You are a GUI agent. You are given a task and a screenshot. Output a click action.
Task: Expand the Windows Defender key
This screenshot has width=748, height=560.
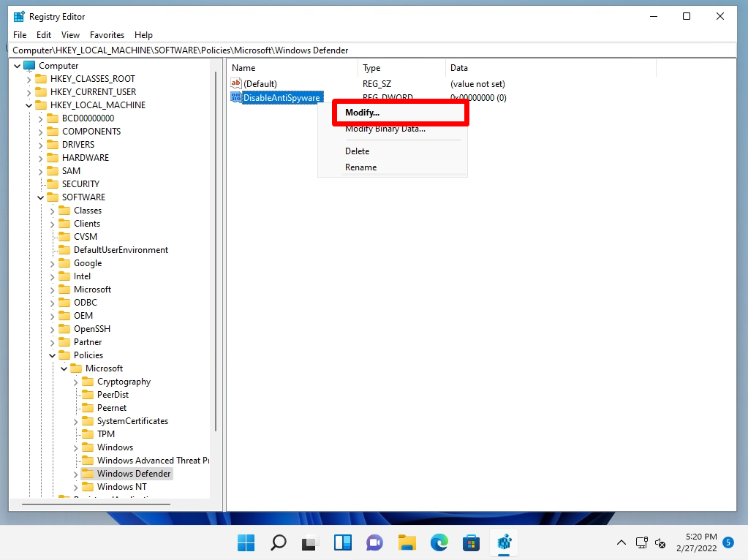(75, 474)
